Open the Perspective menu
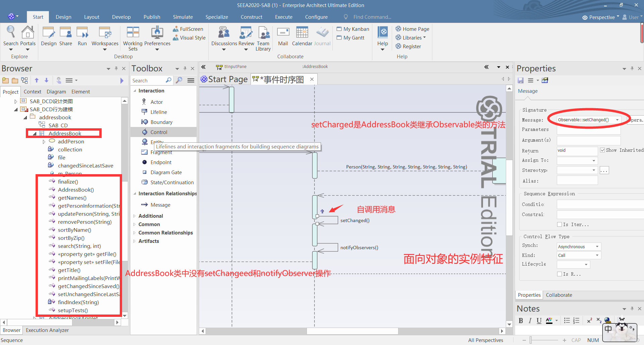The image size is (644, 345). 601,17
